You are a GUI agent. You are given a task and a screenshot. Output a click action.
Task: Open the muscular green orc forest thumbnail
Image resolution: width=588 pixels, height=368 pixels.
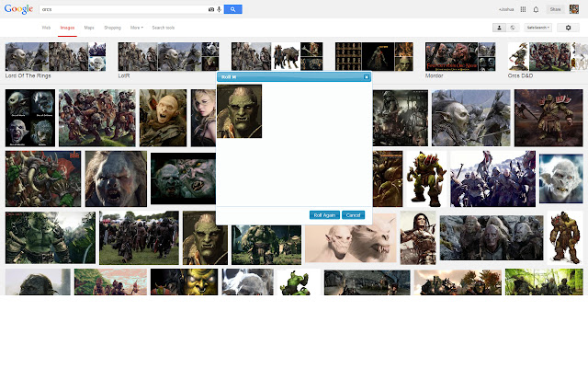(x=51, y=238)
